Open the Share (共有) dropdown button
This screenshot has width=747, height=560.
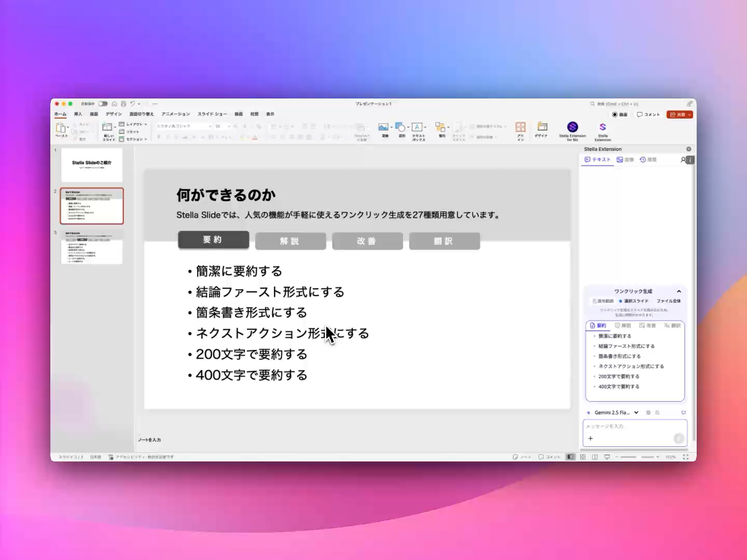pos(680,115)
